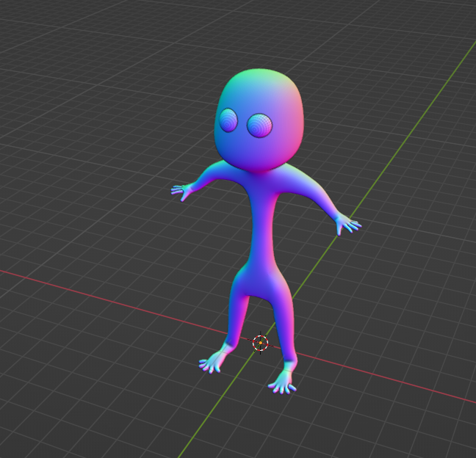The image size is (476, 458).
Task: Select the character's eye on the viewer's left
Action: pyautogui.click(x=228, y=120)
